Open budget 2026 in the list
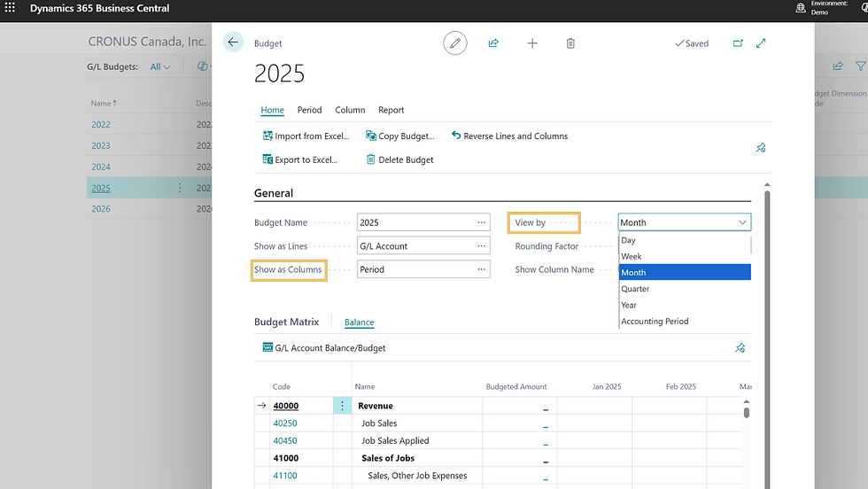The height and width of the screenshot is (489, 868). click(x=101, y=209)
